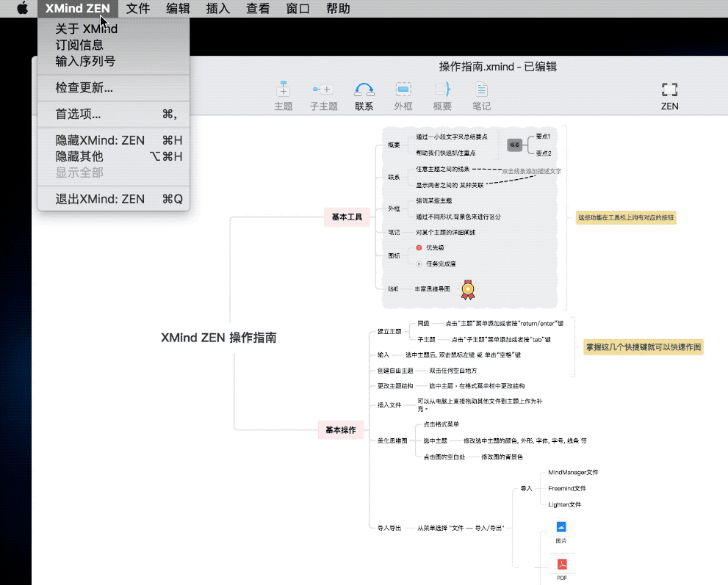Select the 基本工具 main topic
This screenshot has height=585, width=728.
(x=347, y=217)
